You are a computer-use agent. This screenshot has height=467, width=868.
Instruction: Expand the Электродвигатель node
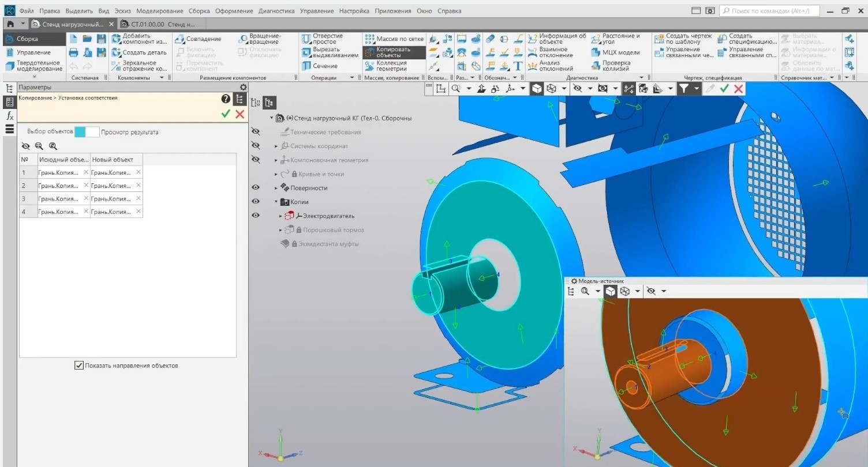(x=281, y=216)
